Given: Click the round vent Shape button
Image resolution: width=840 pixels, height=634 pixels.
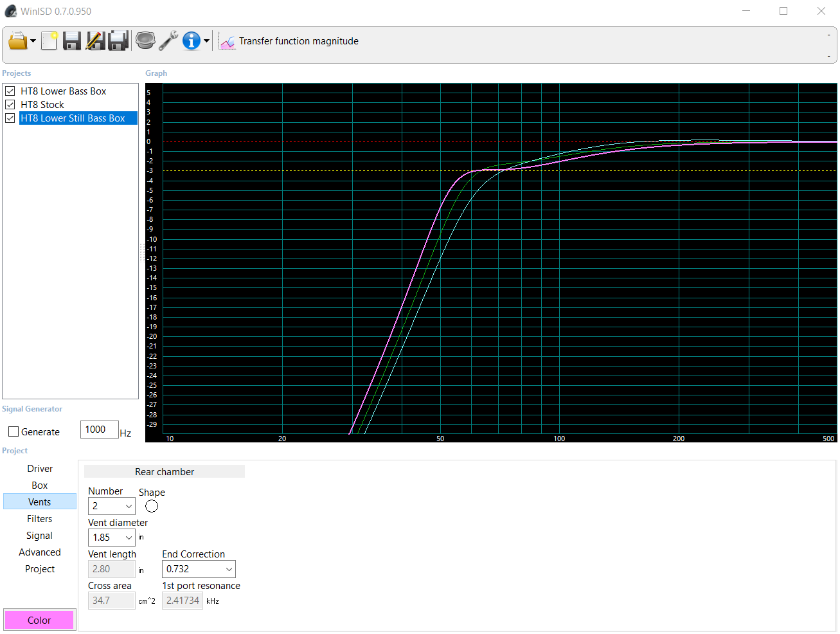Looking at the screenshot, I should tap(152, 506).
